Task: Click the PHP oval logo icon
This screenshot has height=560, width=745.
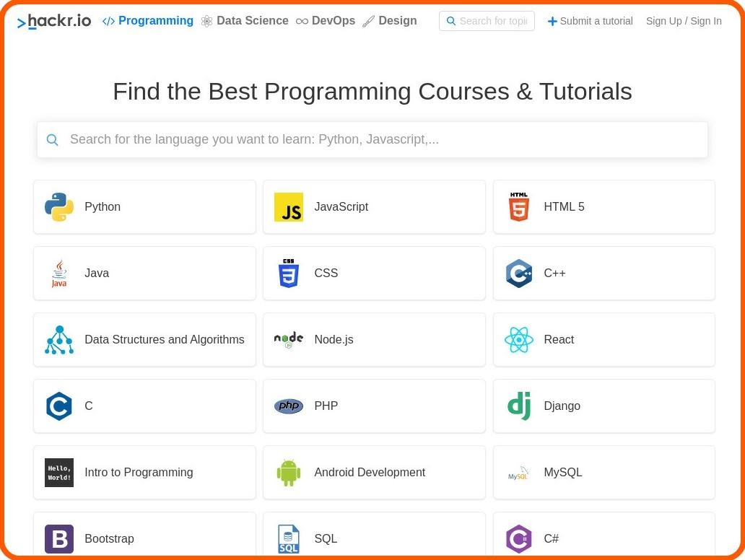Action: pos(289,406)
